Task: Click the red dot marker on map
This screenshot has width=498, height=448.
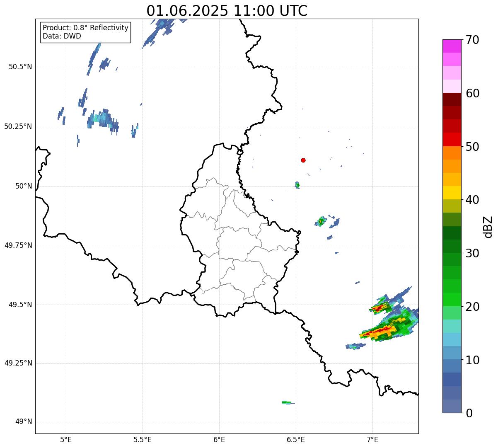Action: 303,160
